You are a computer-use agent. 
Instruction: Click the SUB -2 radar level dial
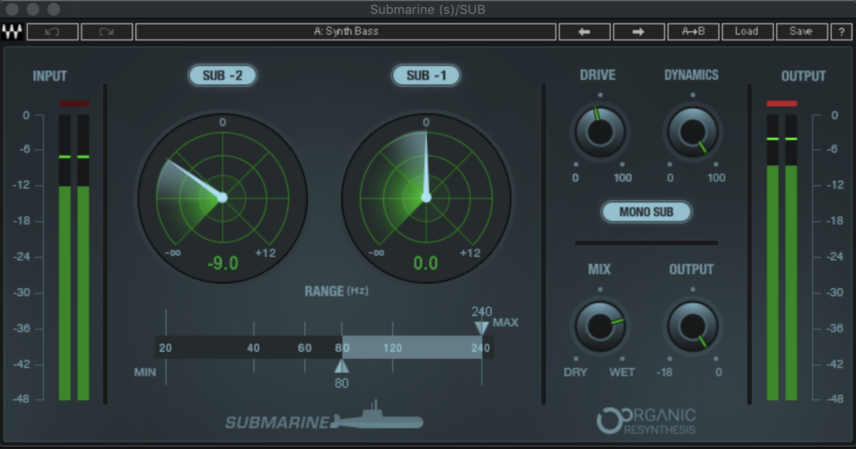pos(223,197)
